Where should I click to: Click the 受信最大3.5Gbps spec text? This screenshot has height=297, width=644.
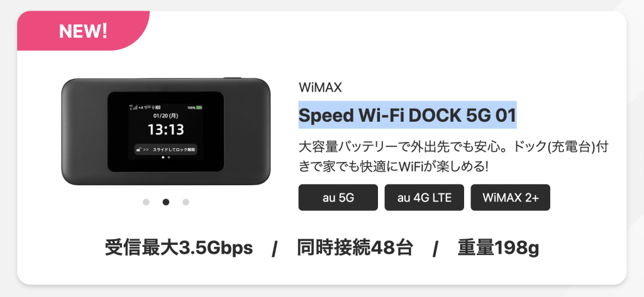[179, 249]
